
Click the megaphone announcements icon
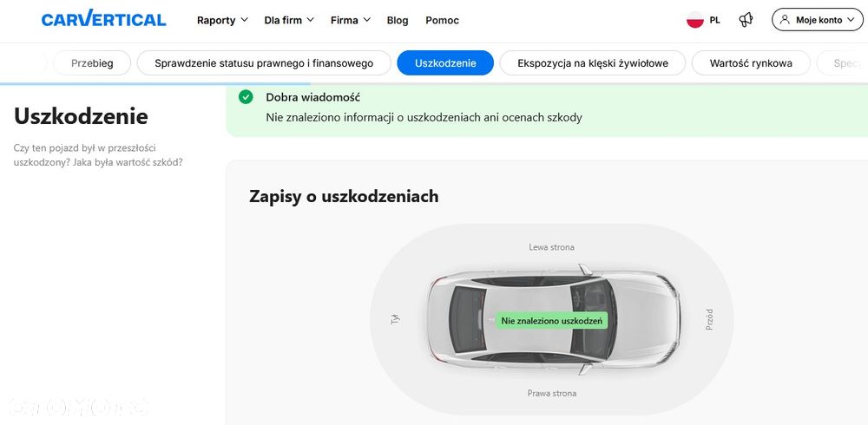pos(746,19)
